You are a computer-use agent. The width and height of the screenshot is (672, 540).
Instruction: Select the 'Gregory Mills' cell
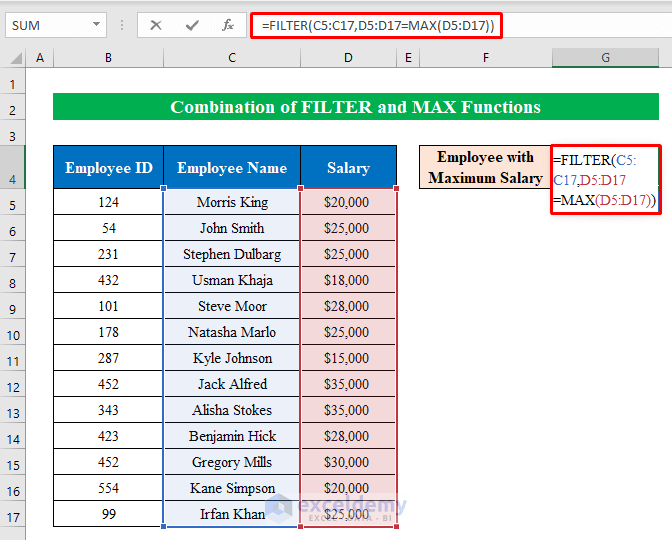click(232, 462)
